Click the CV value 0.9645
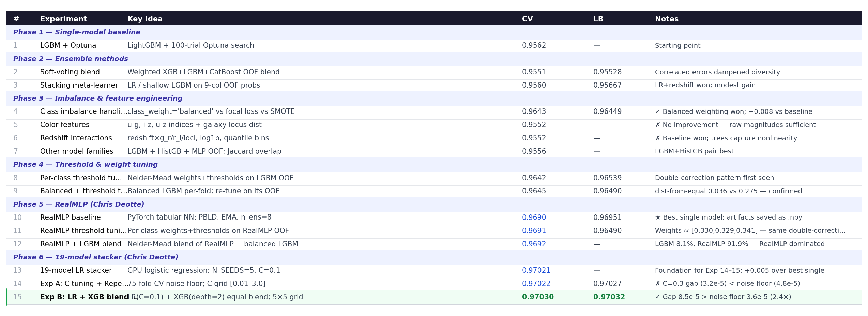Viewport: 868px width, 316px height. pyautogui.click(x=534, y=191)
